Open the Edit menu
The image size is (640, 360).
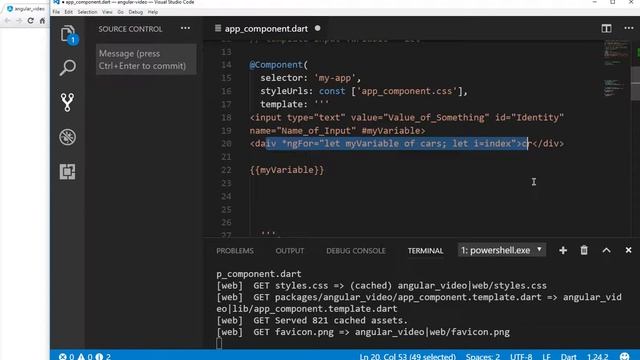(69, 12)
